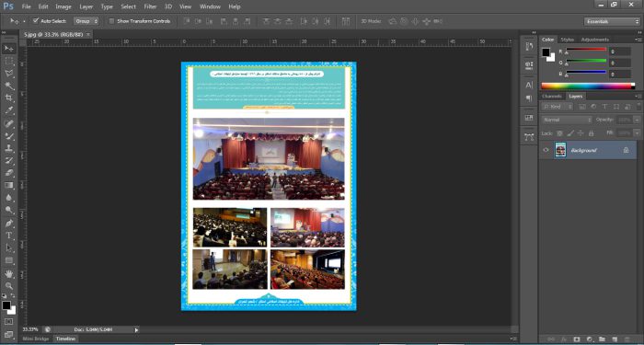
Task: Select the Lasso tool
Action: coord(9,74)
